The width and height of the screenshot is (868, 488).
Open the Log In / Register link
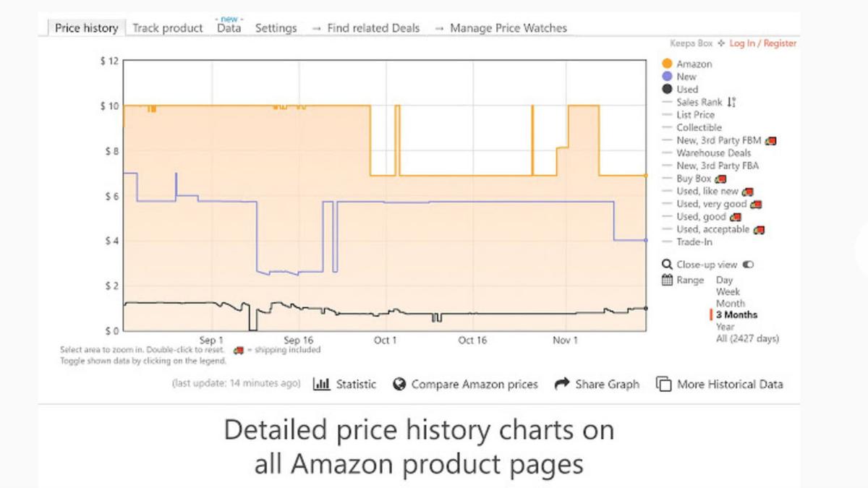762,43
